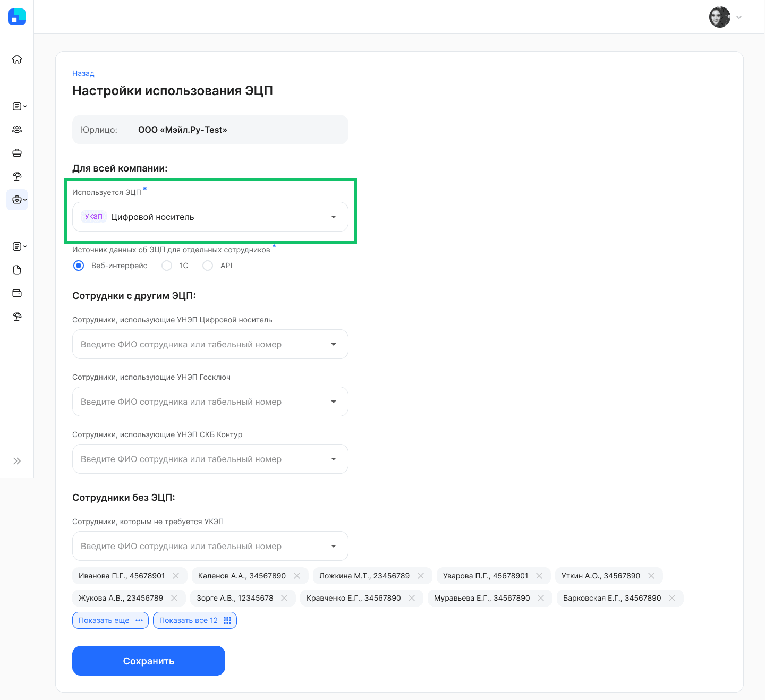
Task: Open the upper beach umbrella sidebar icon
Action: [17, 176]
